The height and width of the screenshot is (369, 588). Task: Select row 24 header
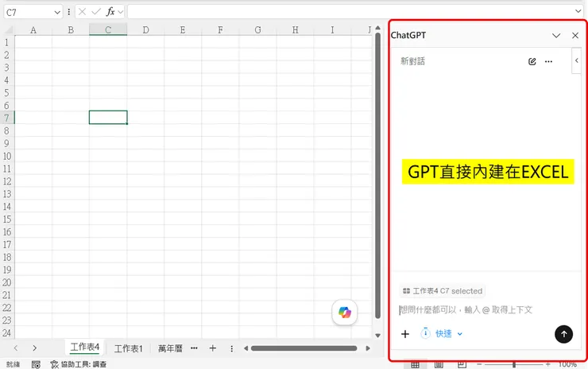pos(6,332)
